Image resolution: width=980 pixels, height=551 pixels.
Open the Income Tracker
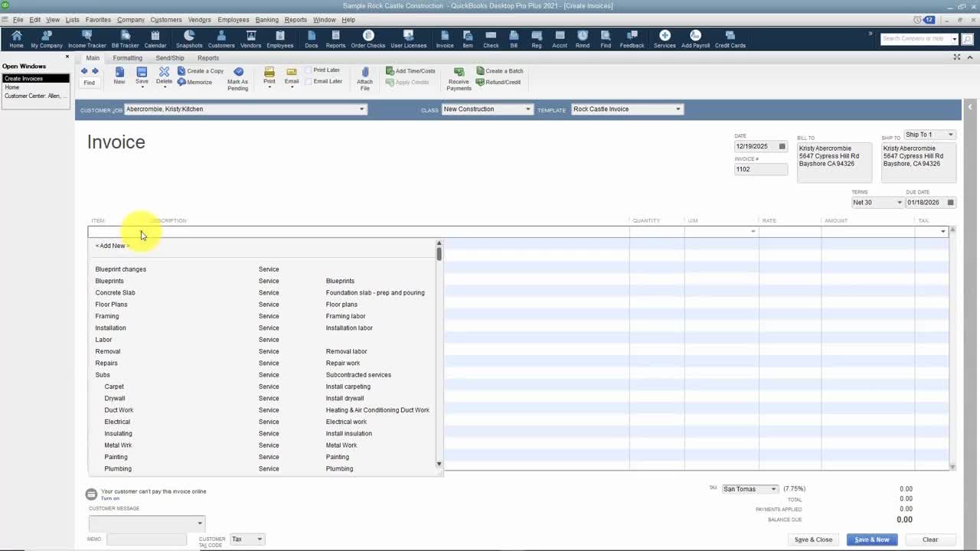pyautogui.click(x=87, y=39)
